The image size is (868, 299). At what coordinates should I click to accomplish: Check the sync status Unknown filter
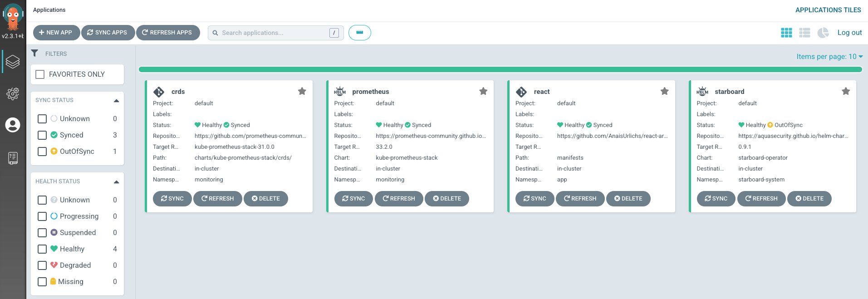point(42,118)
